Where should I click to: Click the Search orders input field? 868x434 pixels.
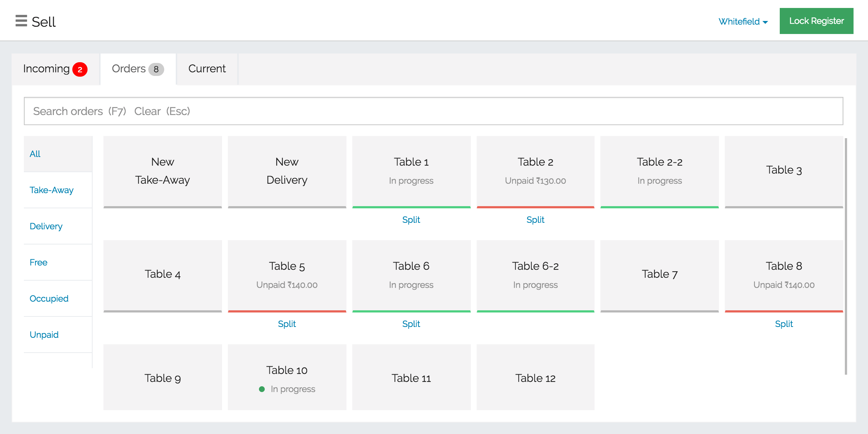433,111
